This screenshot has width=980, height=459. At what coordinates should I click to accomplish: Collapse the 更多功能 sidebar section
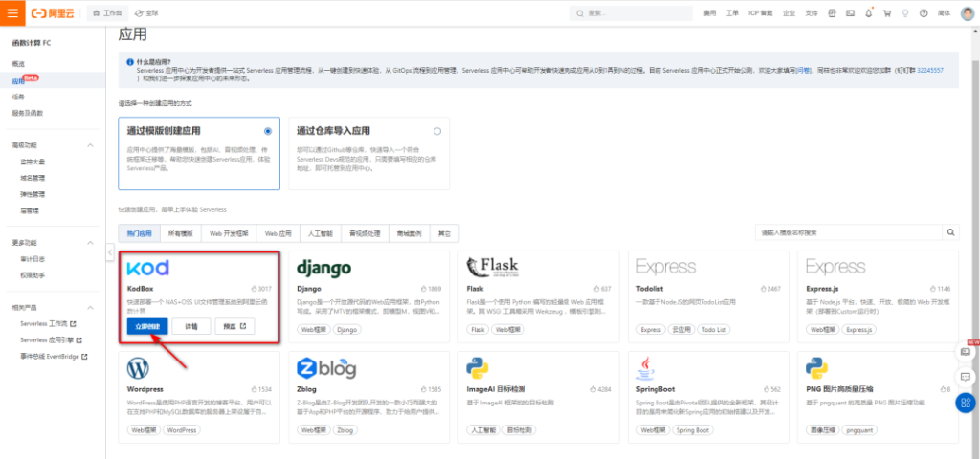click(90, 243)
